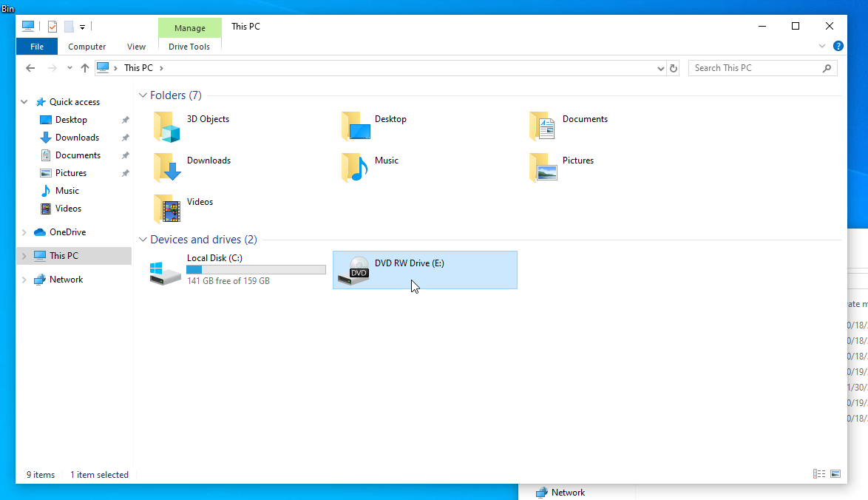Open the 3D Objects folder icon
The width and height of the screenshot is (868, 500).
click(x=167, y=127)
